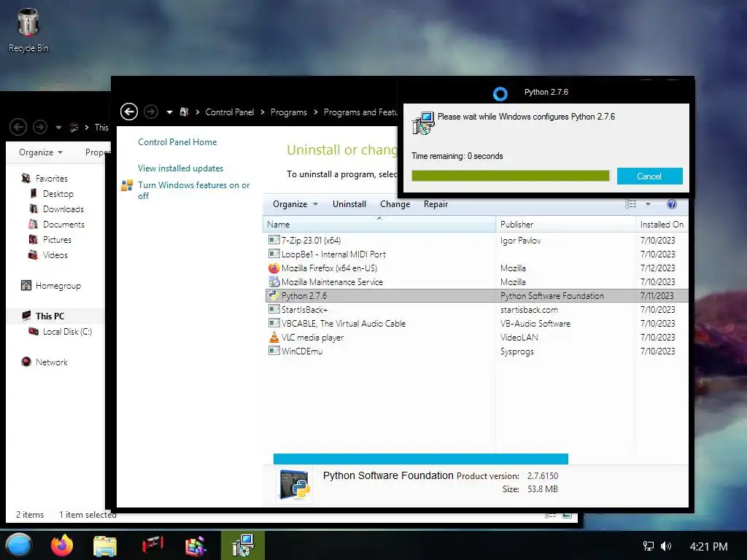747x560 pixels.
Task: Click the Control Panel address bar icon
Action: coord(184,112)
